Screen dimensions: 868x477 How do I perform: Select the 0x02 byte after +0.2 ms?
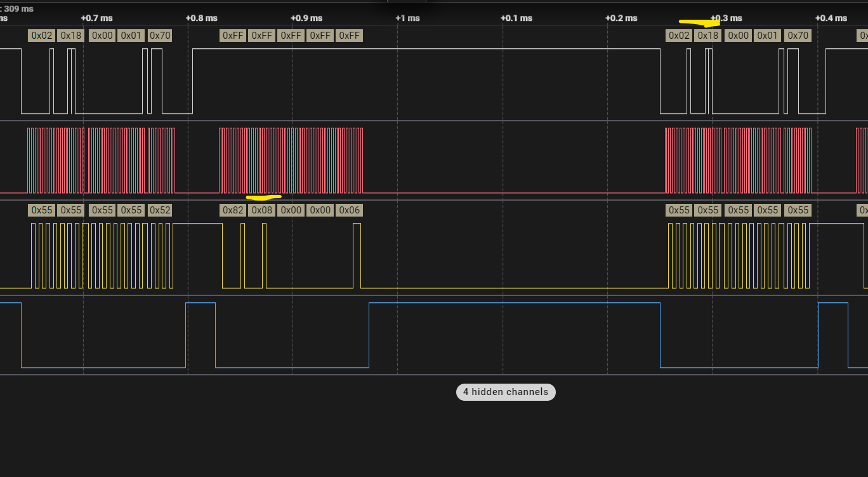pyautogui.click(x=679, y=36)
